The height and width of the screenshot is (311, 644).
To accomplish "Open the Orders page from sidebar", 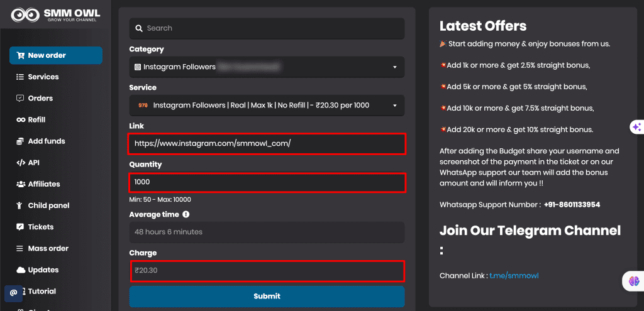I will point(40,98).
